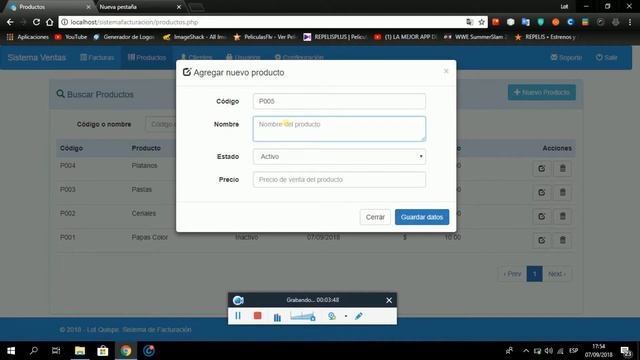Open Microsoft Store from taskbar
This screenshot has width=640, height=360.
(x=102, y=351)
